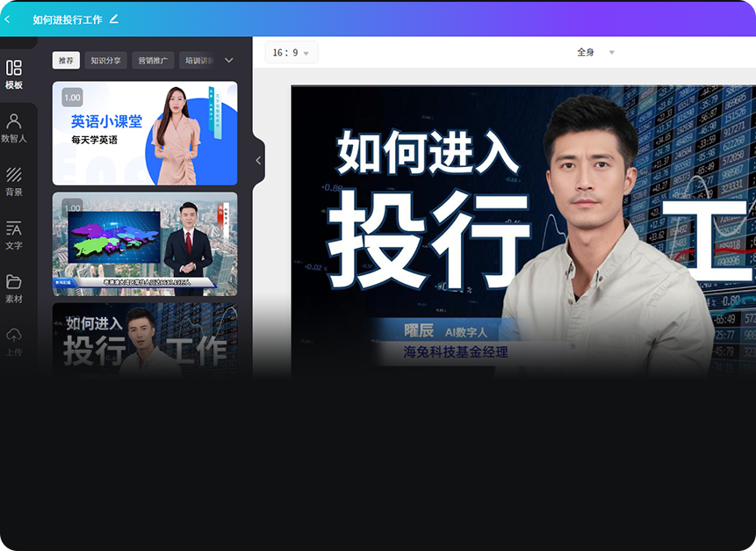
Task: Open the 数智人 digital human panel
Action: coord(14,127)
